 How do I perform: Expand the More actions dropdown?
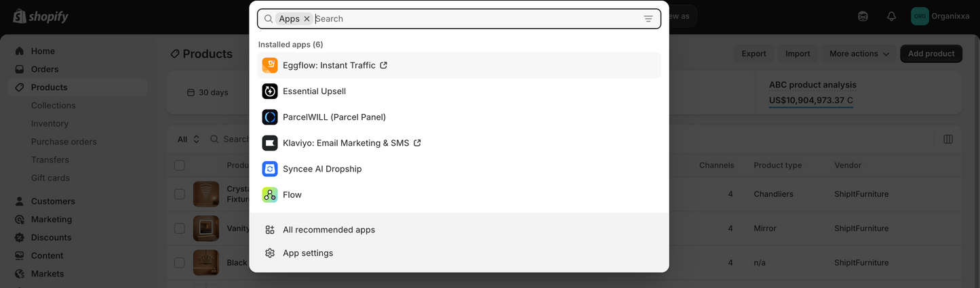click(859, 54)
